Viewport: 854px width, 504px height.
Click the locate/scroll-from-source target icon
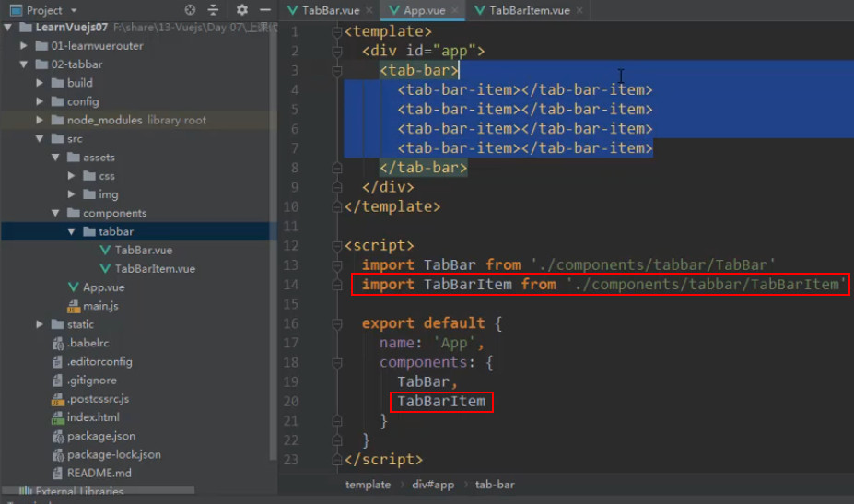[x=190, y=10]
